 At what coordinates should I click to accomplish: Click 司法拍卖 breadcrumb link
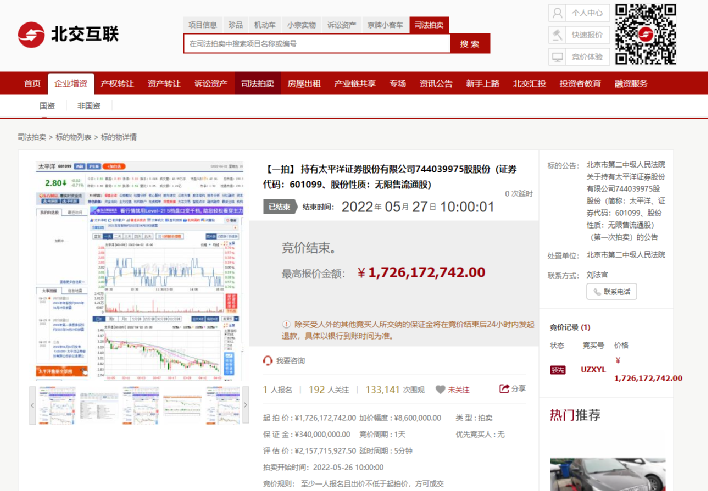pyautogui.click(x=32, y=137)
